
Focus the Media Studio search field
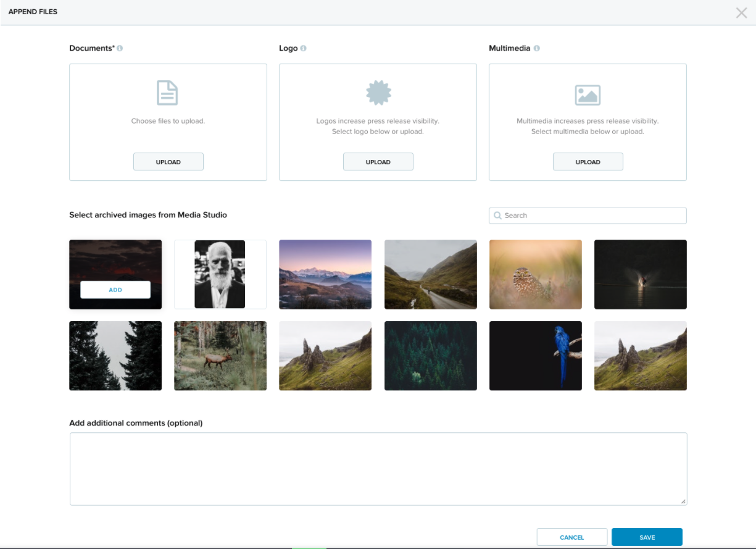click(x=592, y=216)
